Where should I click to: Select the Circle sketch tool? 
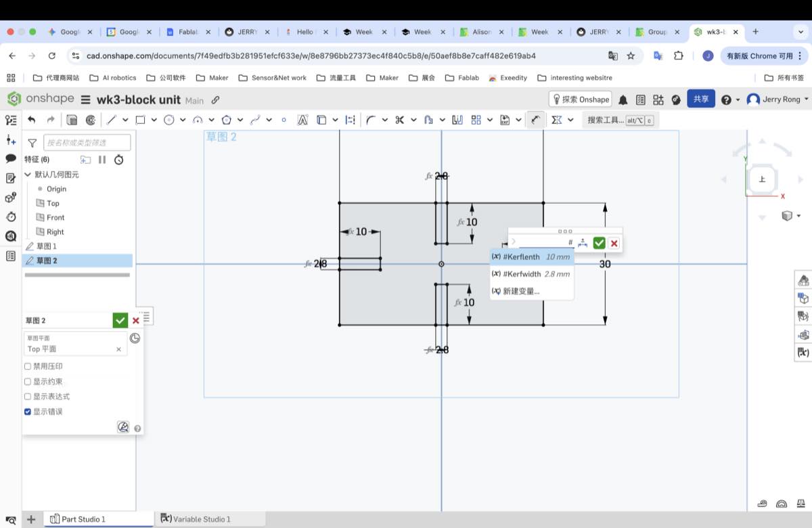169,120
